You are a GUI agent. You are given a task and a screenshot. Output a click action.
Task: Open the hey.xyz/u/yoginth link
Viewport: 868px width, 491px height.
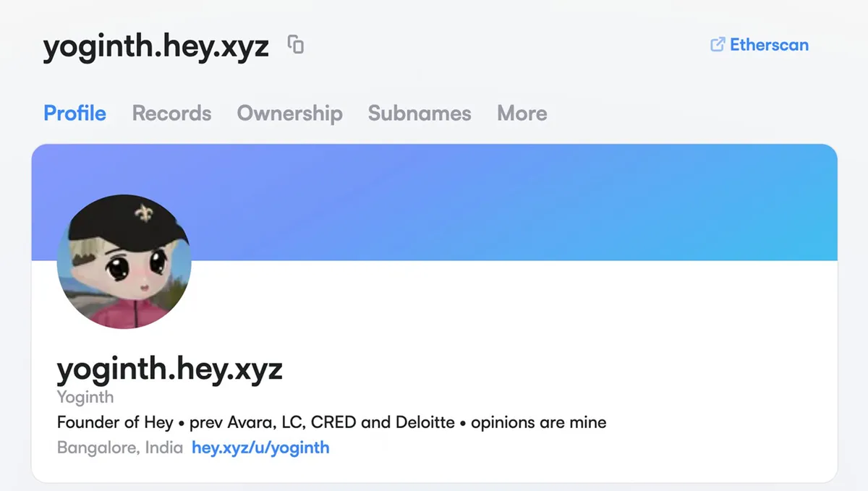point(260,448)
